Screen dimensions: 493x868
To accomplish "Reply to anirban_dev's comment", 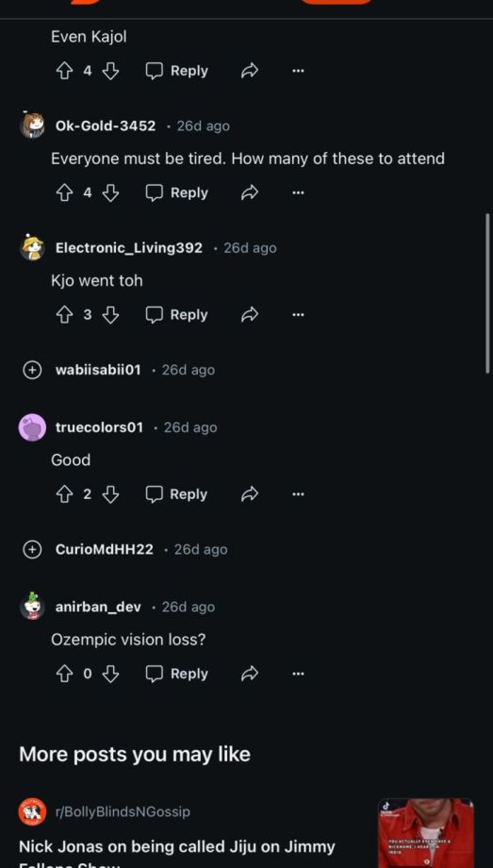I will pyautogui.click(x=176, y=674).
